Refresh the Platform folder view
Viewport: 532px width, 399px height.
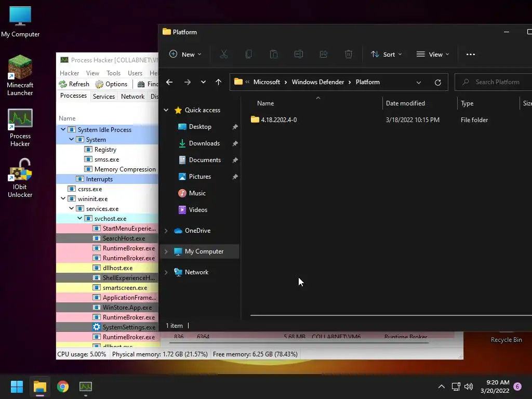pyautogui.click(x=437, y=83)
